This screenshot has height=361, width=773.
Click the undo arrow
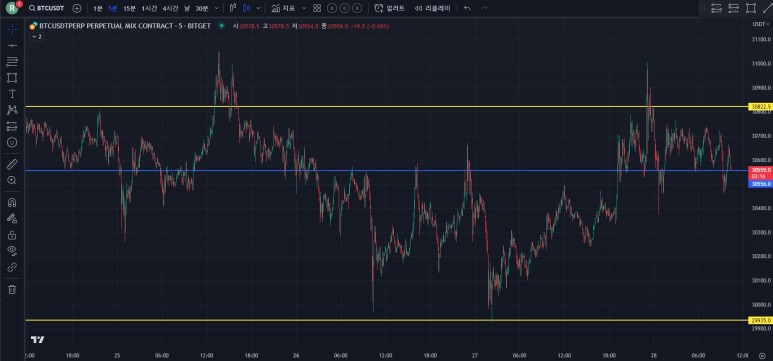(x=467, y=8)
